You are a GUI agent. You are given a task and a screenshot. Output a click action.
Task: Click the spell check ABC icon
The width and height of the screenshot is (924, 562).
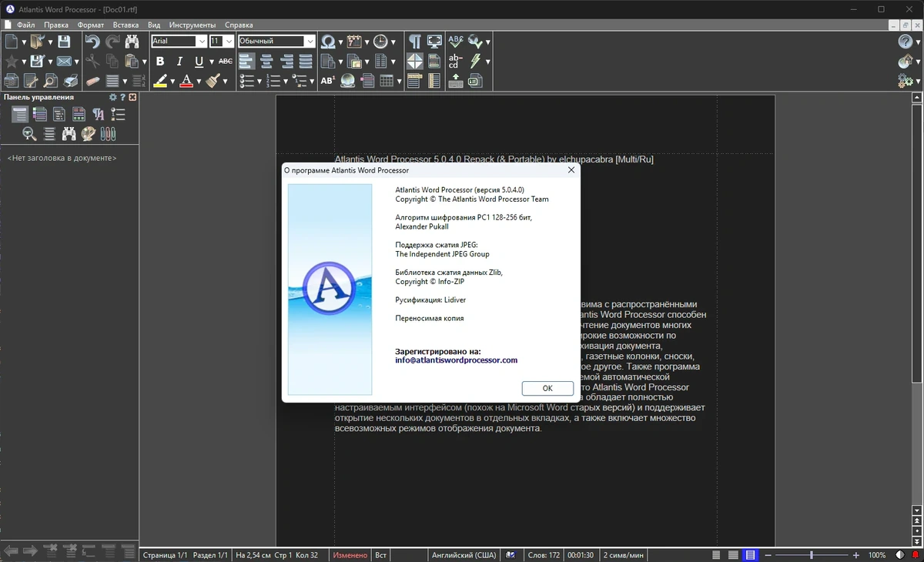[456, 42]
